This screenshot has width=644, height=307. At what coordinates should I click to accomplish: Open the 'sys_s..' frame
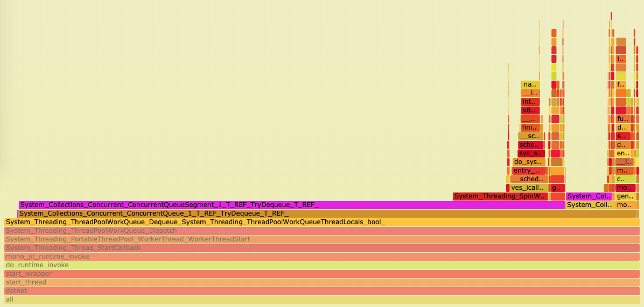[531, 153]
